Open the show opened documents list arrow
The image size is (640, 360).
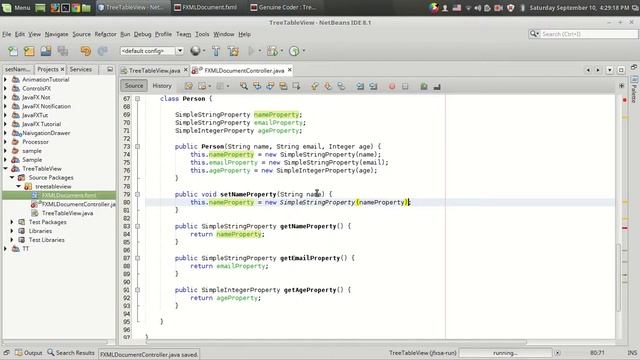click(609, 70)
